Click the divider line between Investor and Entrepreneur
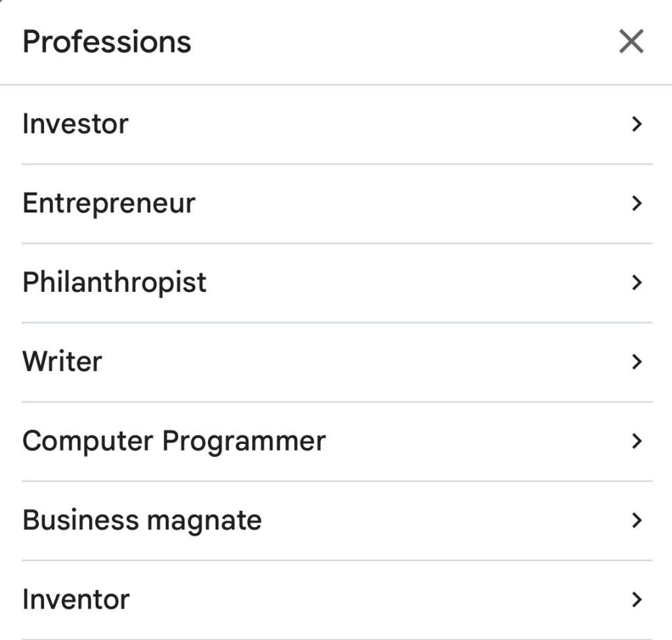The height and width of the screenshot is (640, 672). point(336,164)
